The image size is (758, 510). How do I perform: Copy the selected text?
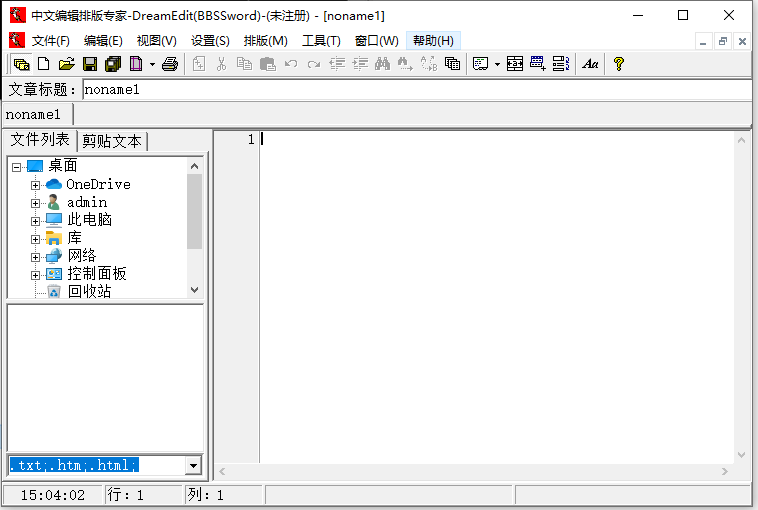pos(244,64)
